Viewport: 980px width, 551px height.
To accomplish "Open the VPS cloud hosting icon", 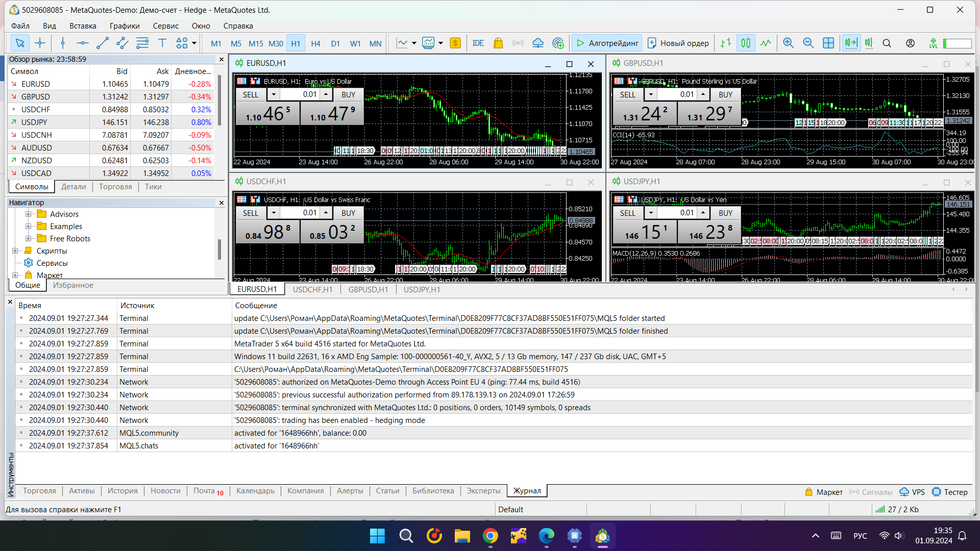I will pyautogui.click(x=538, y=43).
